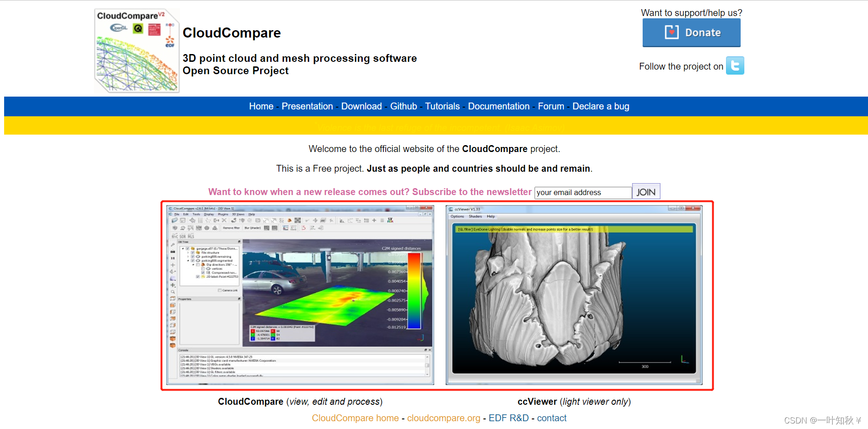This screenshot has height=429, width=868.
Task: Click the 'CloudCompare' page title heading
Action: coord(232,33)
